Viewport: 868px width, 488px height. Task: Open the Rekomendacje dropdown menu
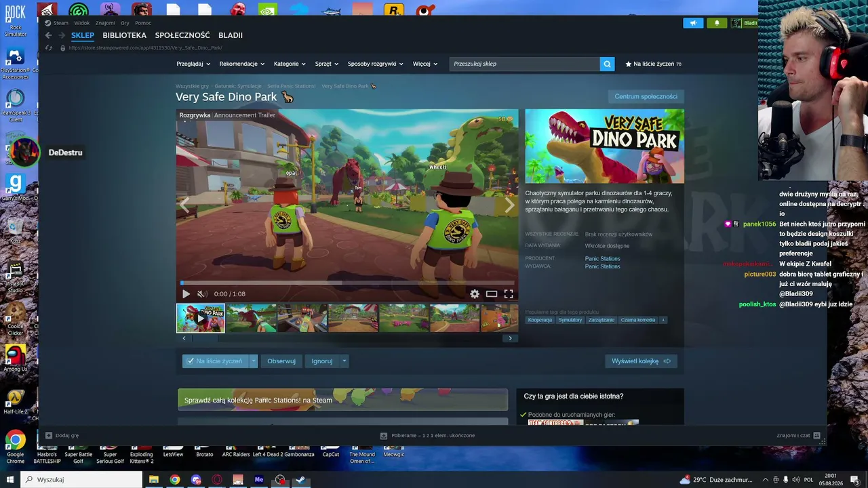click(x=242, y=64)
